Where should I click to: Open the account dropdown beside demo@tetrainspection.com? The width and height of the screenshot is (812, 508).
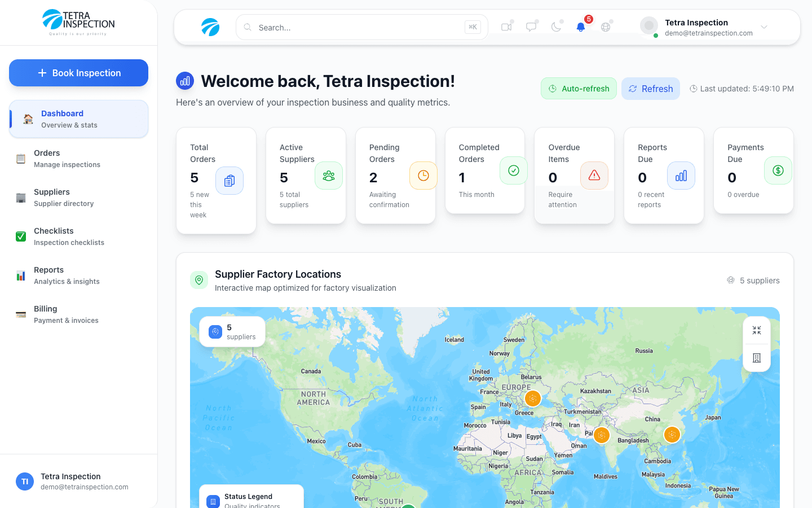coord(764,27)
